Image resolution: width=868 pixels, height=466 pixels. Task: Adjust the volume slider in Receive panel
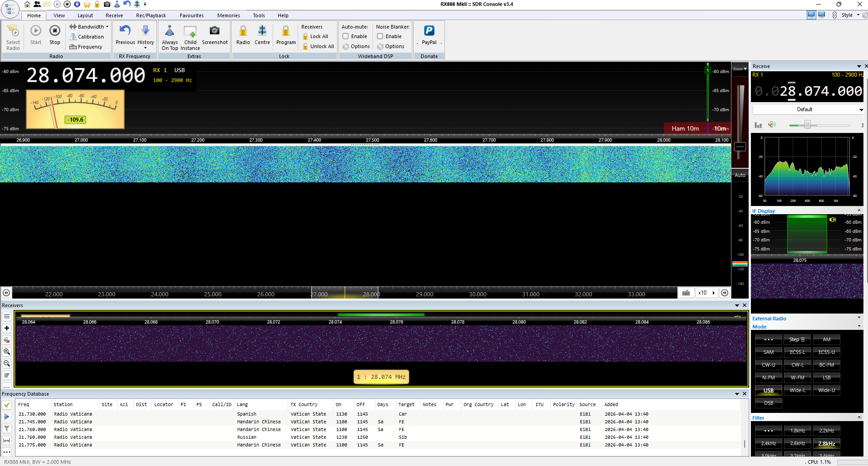click(808, 125)
